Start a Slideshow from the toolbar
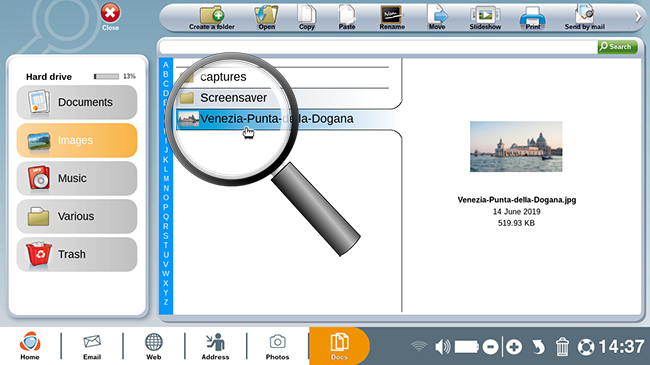 (485, 18)
